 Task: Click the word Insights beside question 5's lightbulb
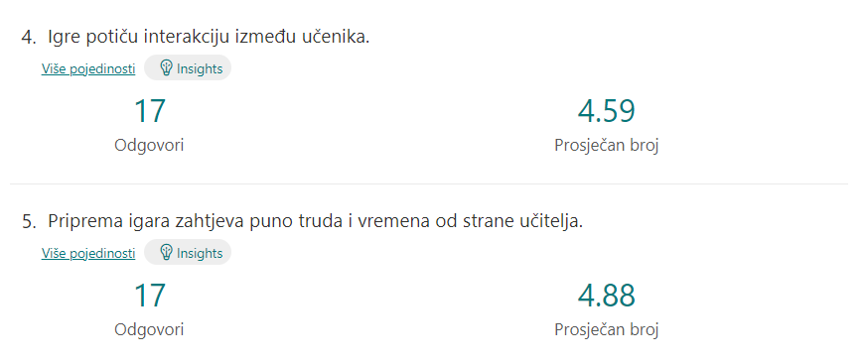[200, 253]
